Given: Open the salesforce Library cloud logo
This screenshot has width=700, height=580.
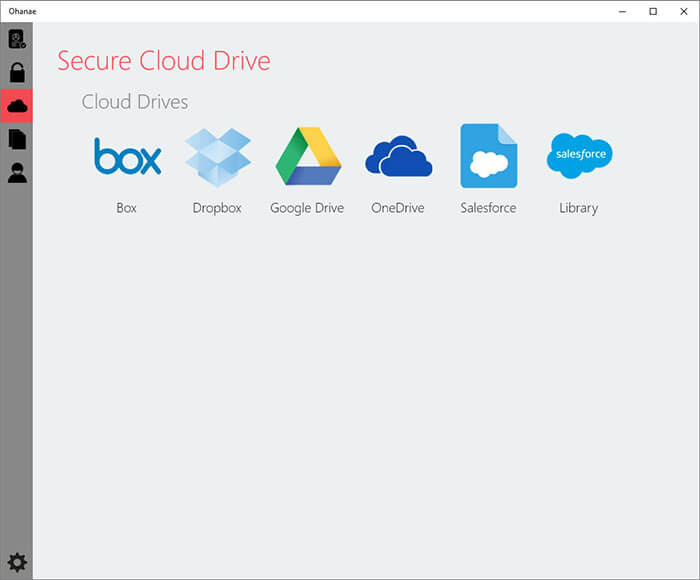Looking at the screenshot, I should [579, 156].
